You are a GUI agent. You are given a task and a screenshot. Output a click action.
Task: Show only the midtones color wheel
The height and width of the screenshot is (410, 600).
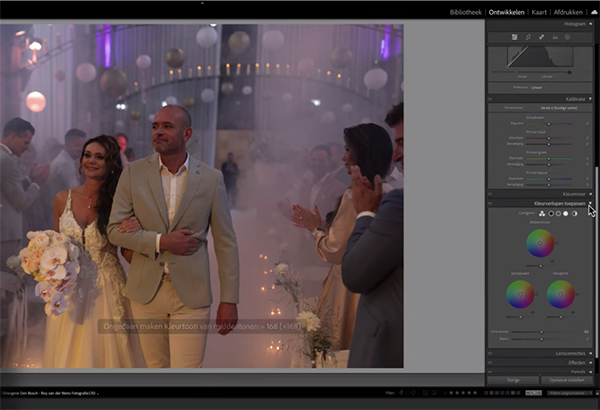coord(558,214)
